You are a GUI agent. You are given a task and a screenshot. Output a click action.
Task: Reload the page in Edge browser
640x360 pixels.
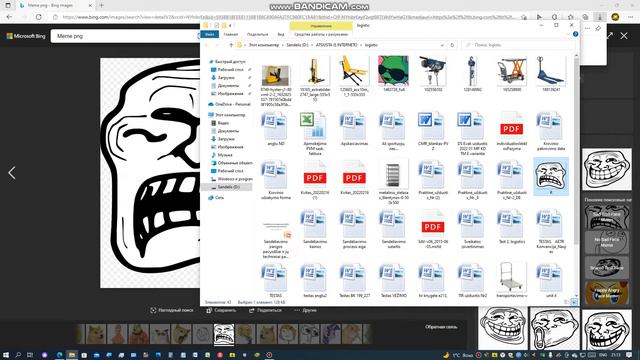(x=39, y=17)
